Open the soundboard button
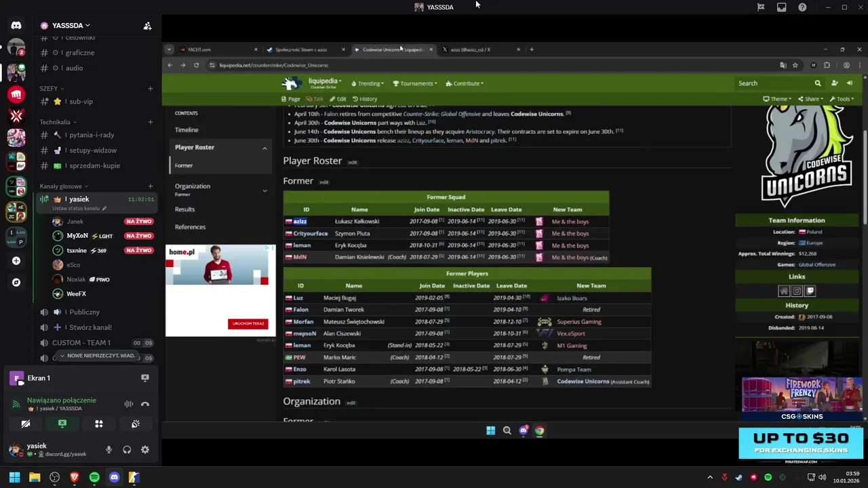Image resolution: width=868 pixels, height=488 pixels. point(136,424)
